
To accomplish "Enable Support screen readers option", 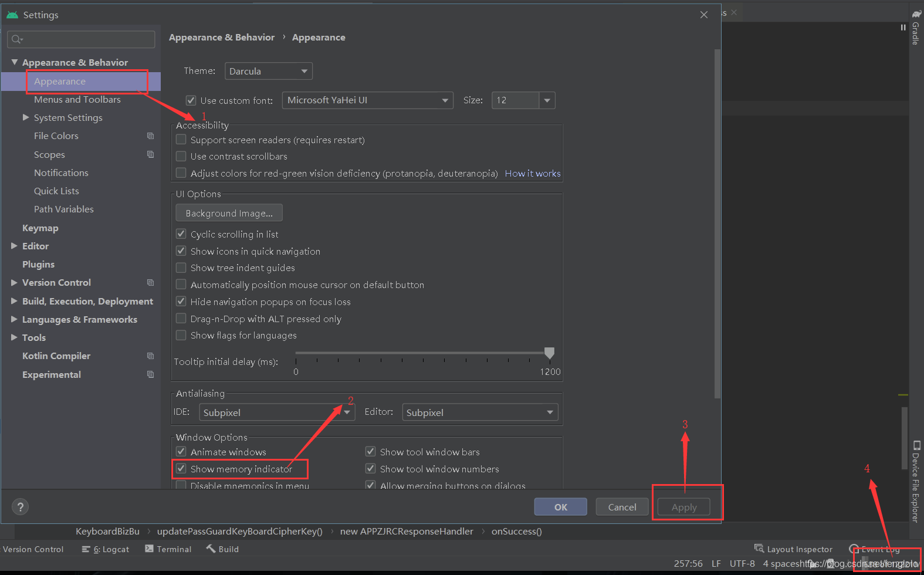I will point(181,140).
